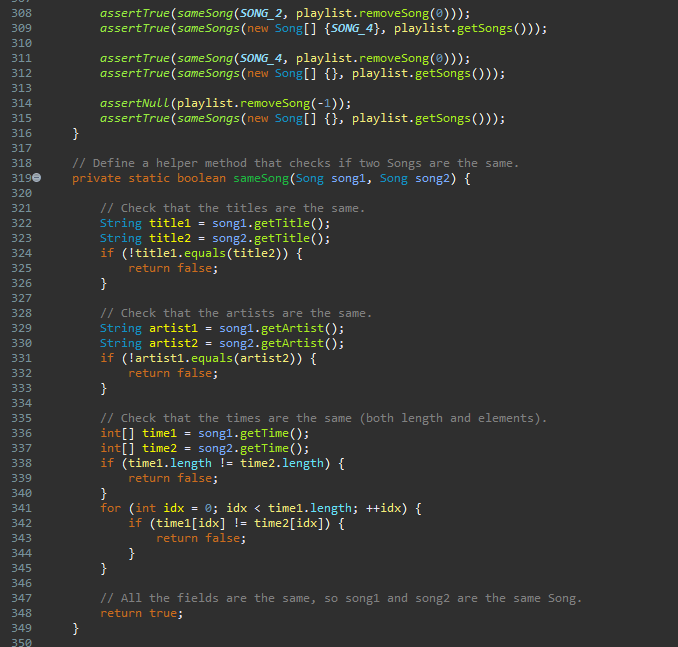Screen dimensions: 678x647
Task: Click 'boolean' keyword on line 319
Action: tap(201, 178)
